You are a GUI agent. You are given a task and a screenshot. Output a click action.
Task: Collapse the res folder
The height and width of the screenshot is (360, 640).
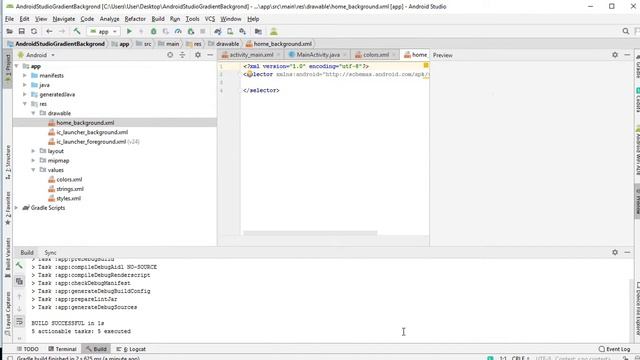[x=24, y=104]
